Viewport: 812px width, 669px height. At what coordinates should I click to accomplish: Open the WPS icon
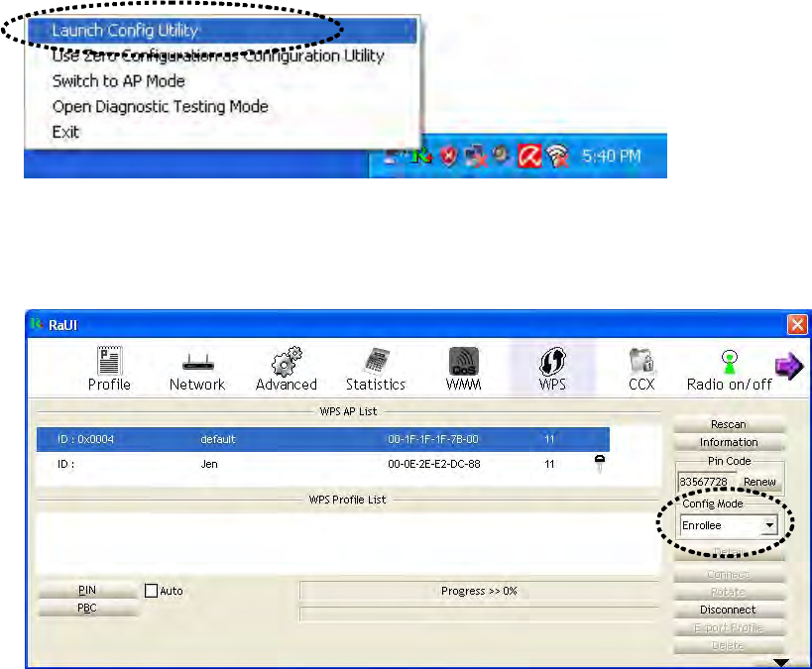click(x=552, y=361)
